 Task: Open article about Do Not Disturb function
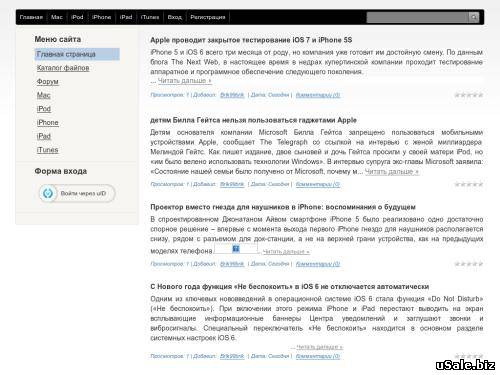[x=289, y=287]
